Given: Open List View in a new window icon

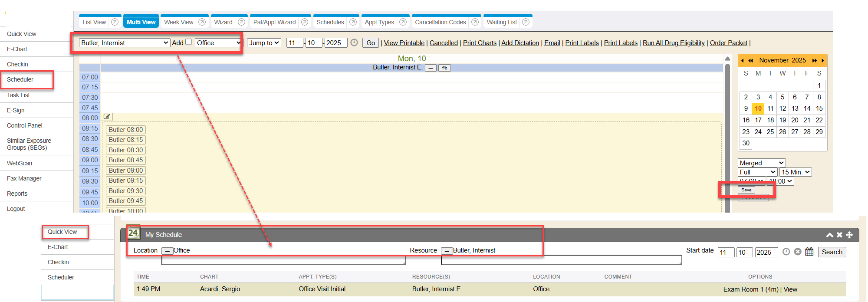Looking at the screenshot, I should click(x=115, y=22).
